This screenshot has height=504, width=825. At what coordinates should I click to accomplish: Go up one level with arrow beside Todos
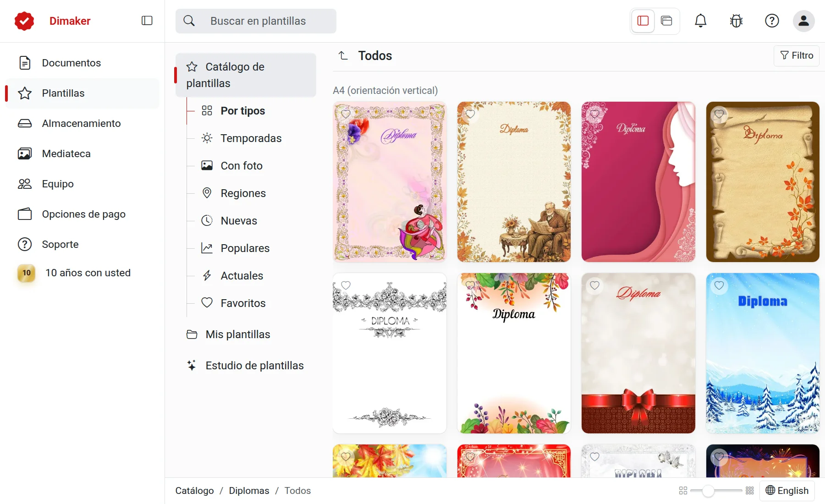point(343,55)
